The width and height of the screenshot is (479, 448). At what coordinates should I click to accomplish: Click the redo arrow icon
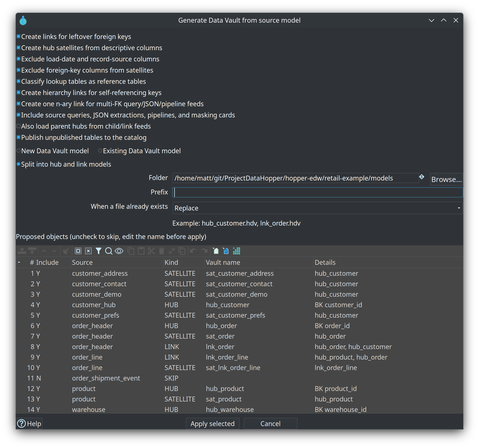[x=204, y=251]
